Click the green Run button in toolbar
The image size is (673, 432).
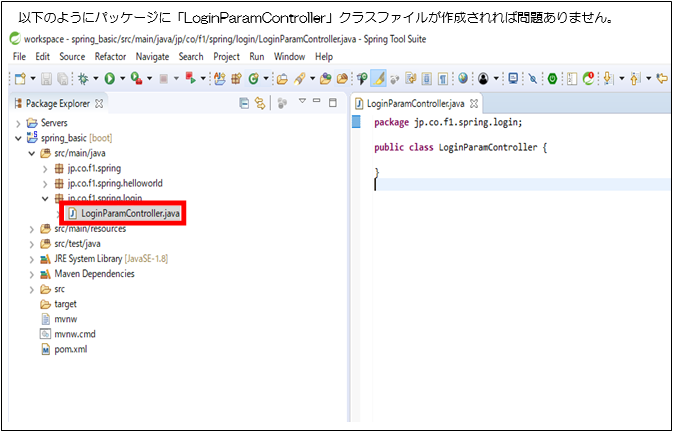[108, 77]
